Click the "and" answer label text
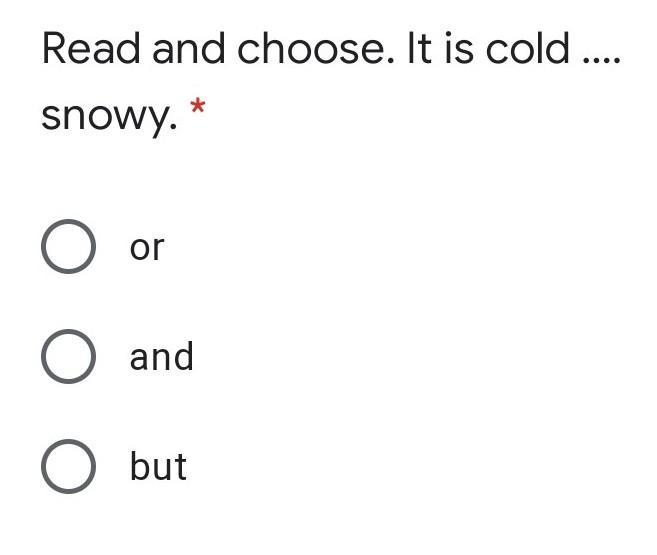This screenshot has height=555, width=657. [161, 357]
